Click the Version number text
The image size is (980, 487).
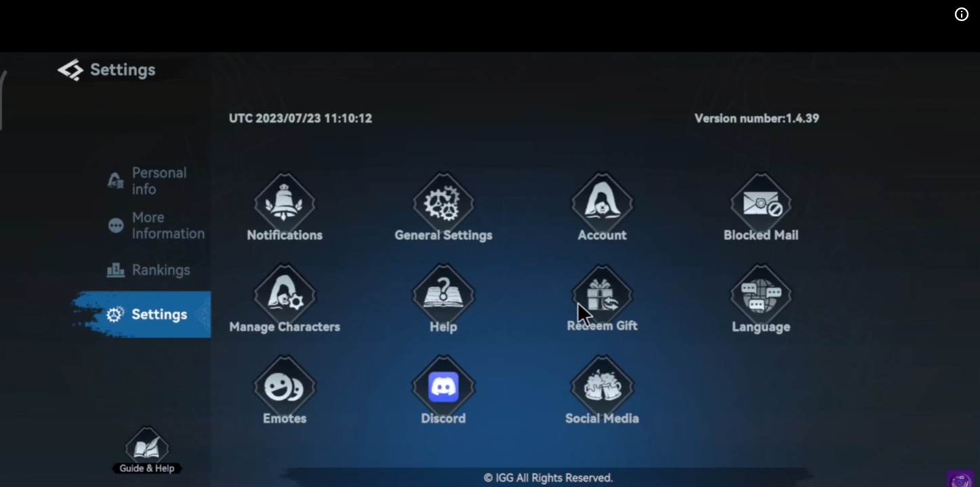click(x=756, y=118)
